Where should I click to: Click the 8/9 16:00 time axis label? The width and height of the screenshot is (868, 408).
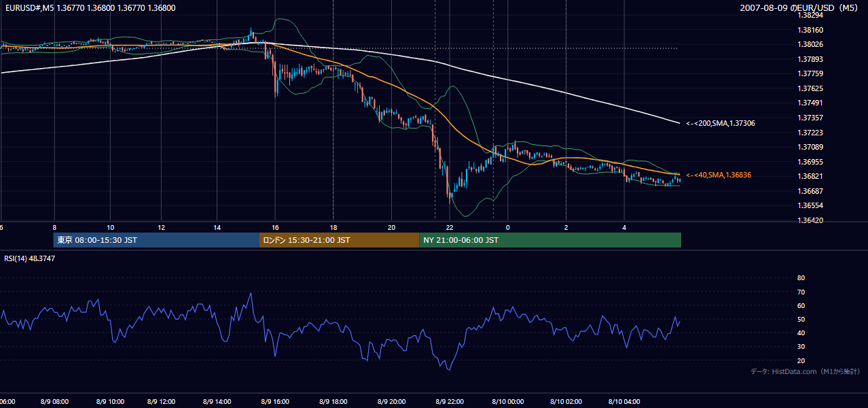[276, 401]
